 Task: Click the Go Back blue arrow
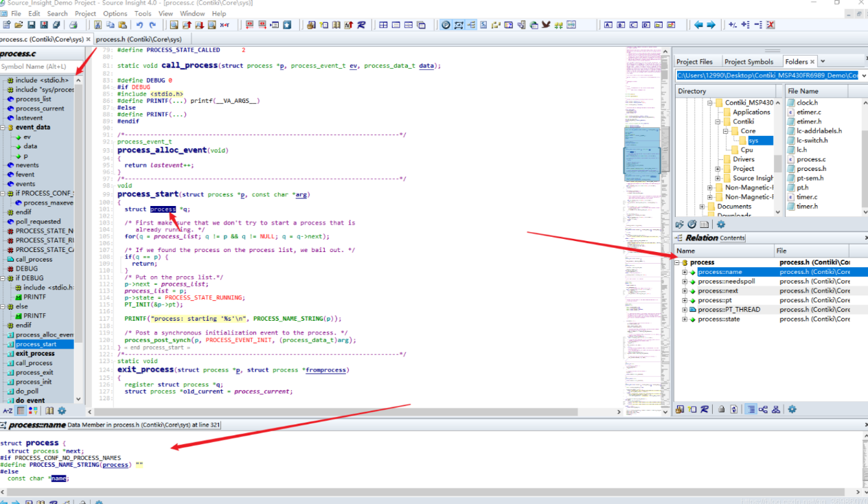698,25
